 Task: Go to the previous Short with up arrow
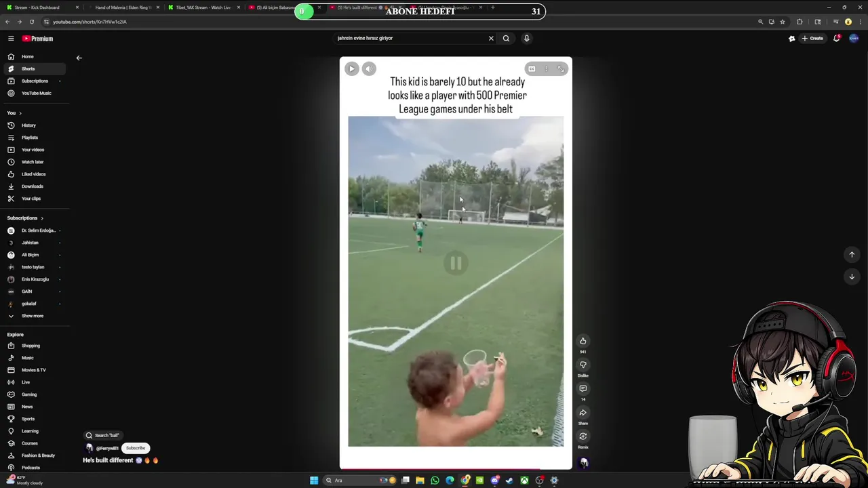(852, 255)
